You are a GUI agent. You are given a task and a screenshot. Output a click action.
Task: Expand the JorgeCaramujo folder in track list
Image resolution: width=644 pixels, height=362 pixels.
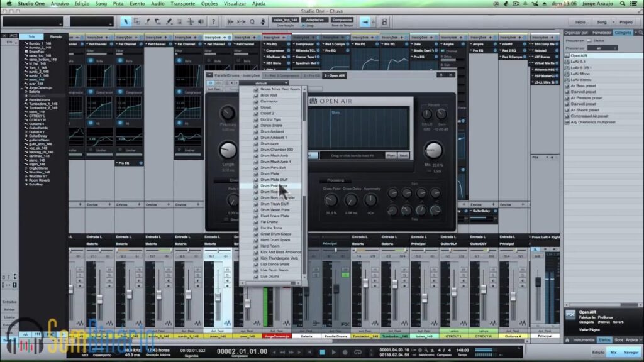coord(23,88)
